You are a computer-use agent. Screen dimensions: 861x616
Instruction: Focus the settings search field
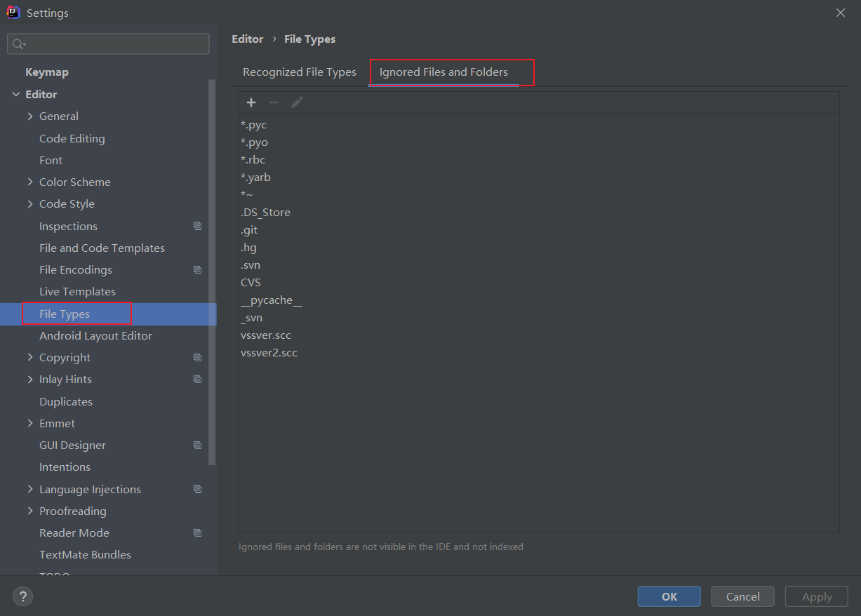tap(108, 44)
